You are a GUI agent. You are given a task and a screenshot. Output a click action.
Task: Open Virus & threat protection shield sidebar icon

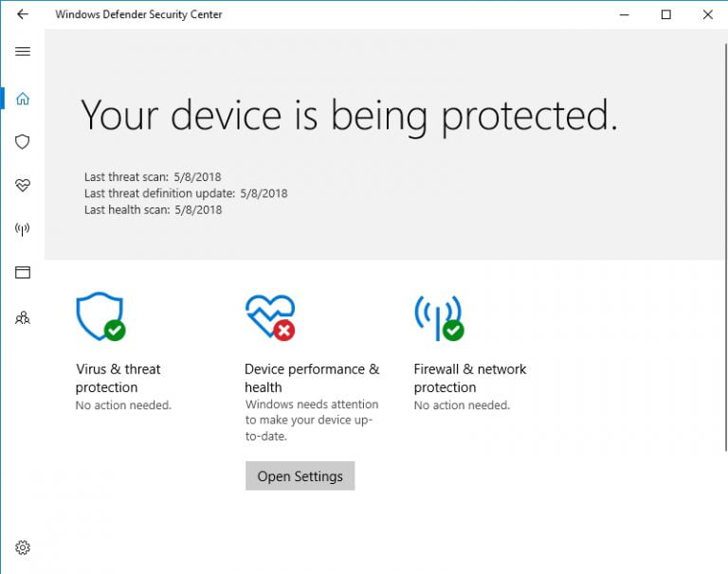point(23,142)
